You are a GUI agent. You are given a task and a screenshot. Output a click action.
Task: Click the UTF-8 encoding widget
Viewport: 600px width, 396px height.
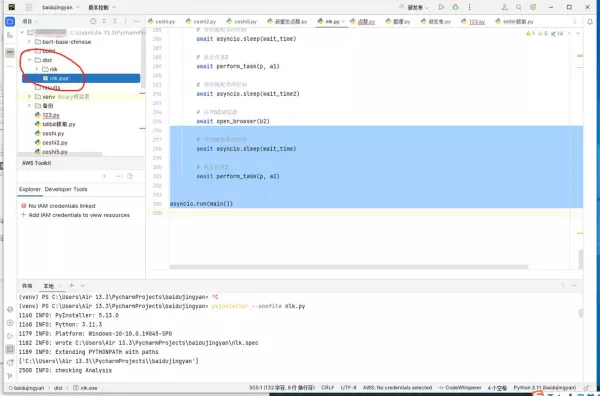(348, 388)
